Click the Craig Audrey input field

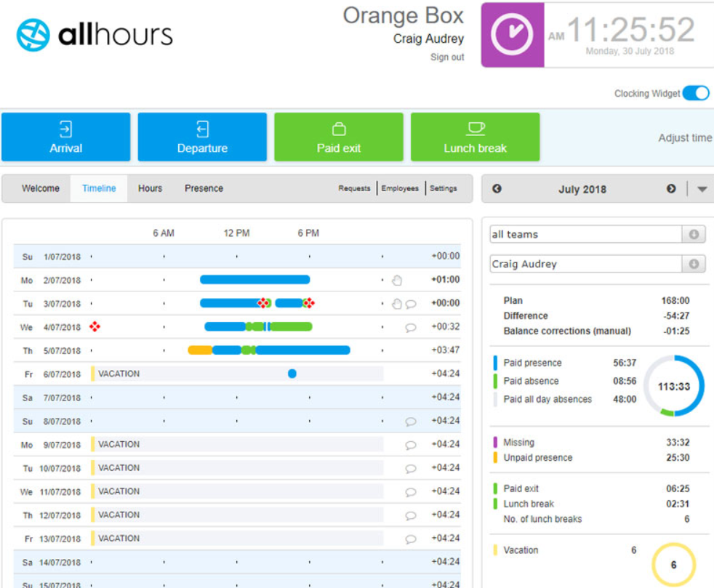(x=585, y=264)
